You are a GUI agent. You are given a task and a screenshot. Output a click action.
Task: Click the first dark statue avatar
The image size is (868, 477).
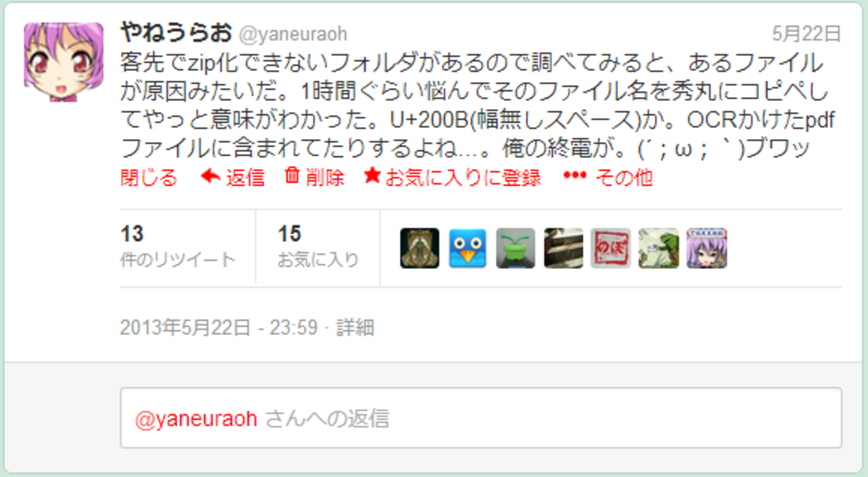point(420,248)
